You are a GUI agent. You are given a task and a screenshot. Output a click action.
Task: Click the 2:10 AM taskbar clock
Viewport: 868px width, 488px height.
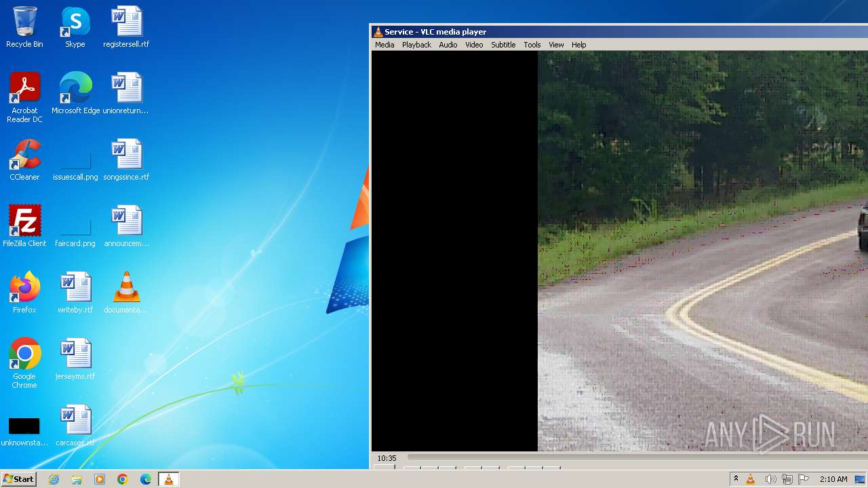[833, 479]
